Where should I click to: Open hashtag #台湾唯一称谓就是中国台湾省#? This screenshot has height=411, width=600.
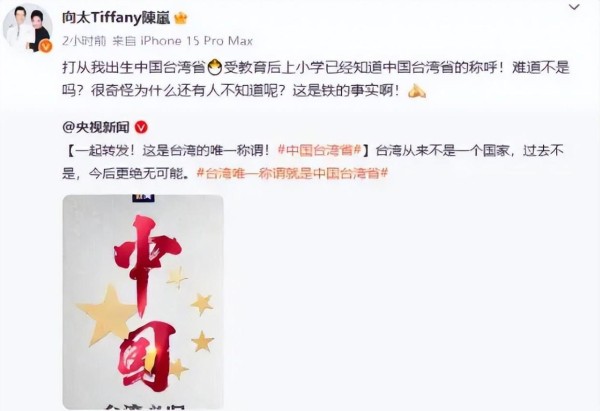click(x=292, y=173)
